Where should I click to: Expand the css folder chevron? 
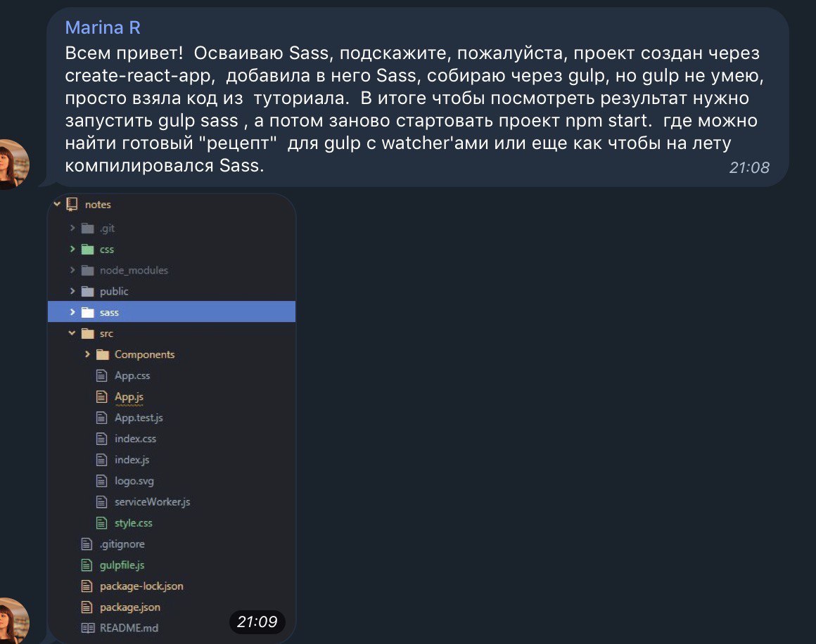(x=72, y=249)
